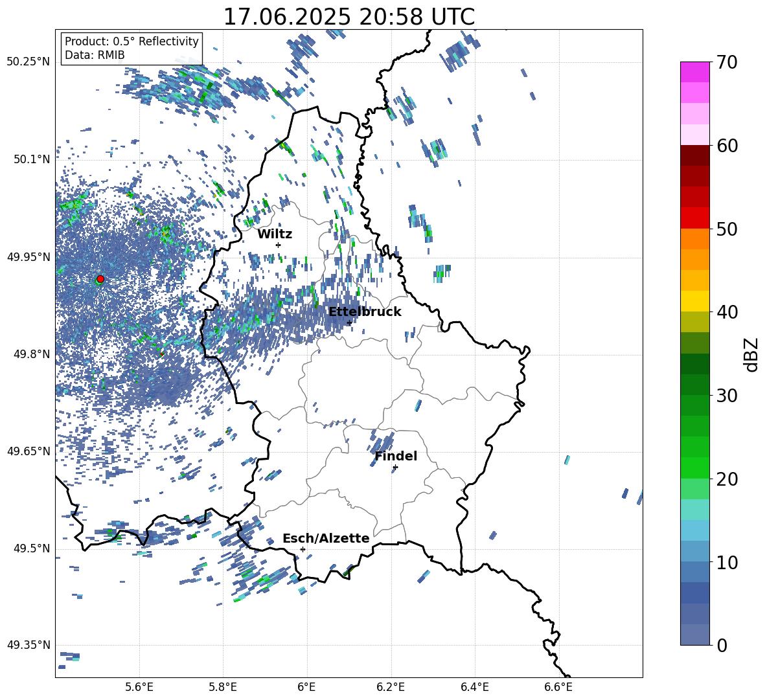The image size is (767, 700).
Task: Click the 6.6°E longitude label
Action: point(558,687)
